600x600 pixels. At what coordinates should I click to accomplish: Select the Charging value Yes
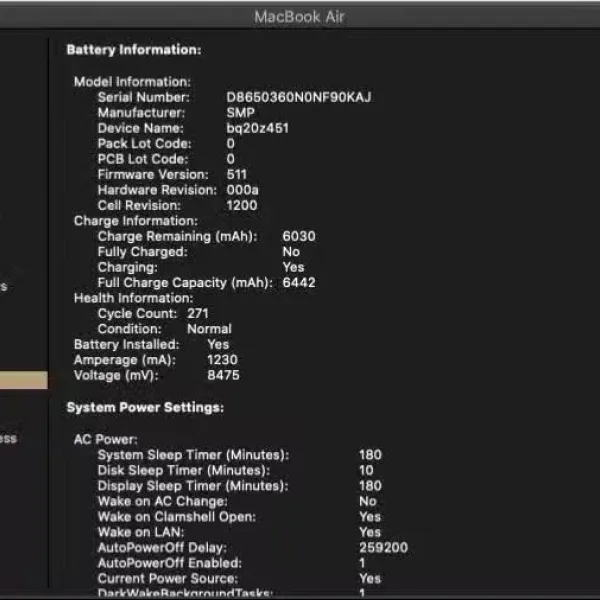point(293,267)
